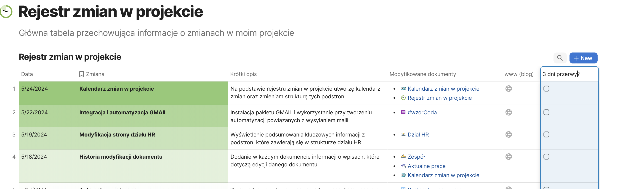Follow the Aktualne prace link

click(426, 166)
